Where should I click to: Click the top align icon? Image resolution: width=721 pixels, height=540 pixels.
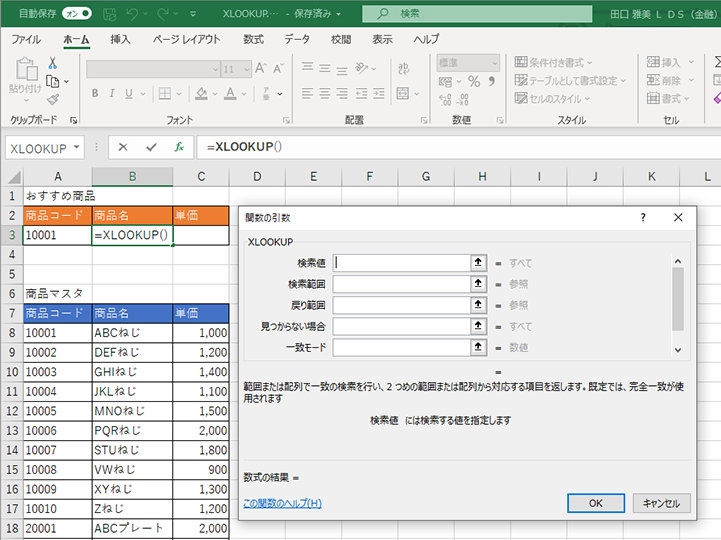point(307,68)
